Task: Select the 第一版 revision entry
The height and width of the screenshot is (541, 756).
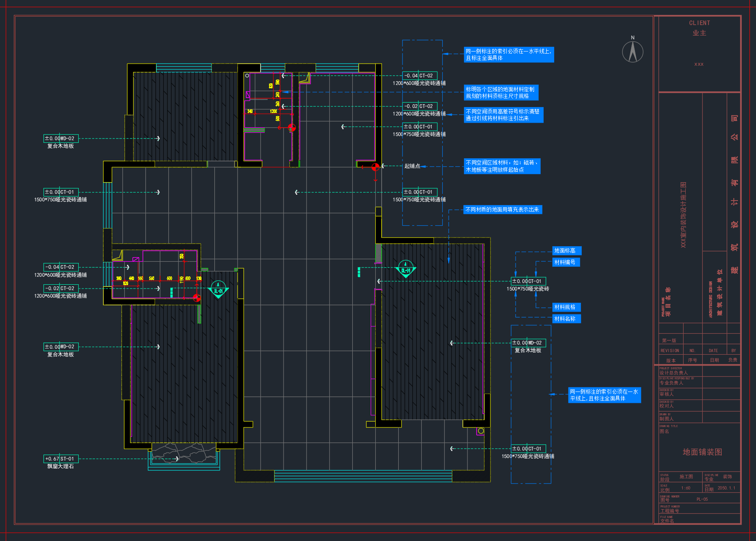Action: 669,341
